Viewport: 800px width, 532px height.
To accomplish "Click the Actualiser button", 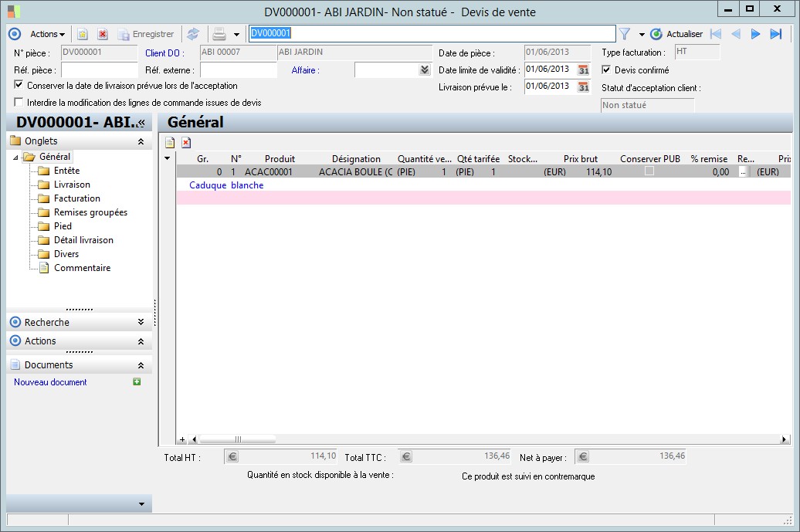I will (676, 34).
